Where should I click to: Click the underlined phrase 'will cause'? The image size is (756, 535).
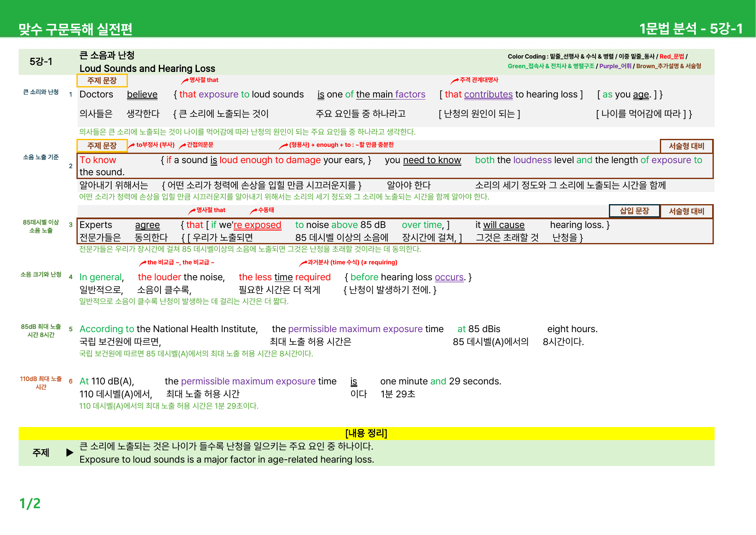coord(504,225)
